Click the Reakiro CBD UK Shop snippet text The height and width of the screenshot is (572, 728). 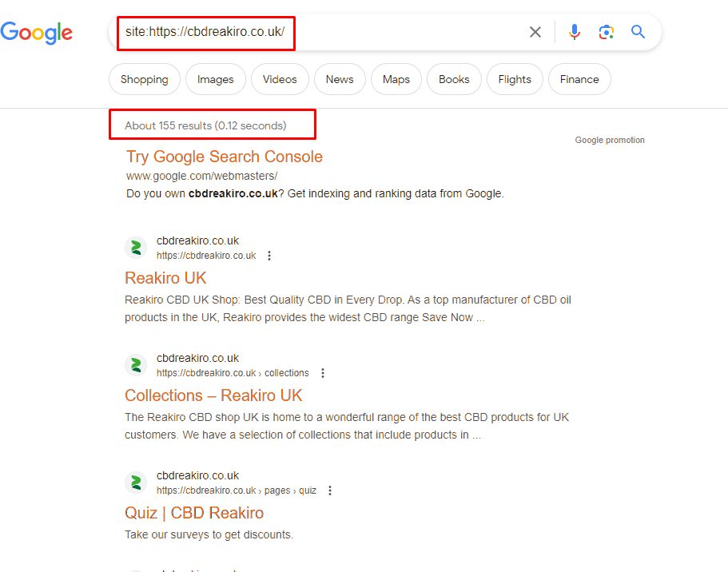pyautogui.click(x=348, y=308)
